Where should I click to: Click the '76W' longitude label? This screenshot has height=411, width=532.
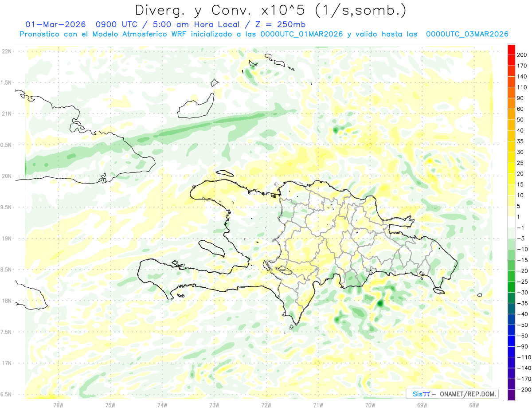[59, 405]
